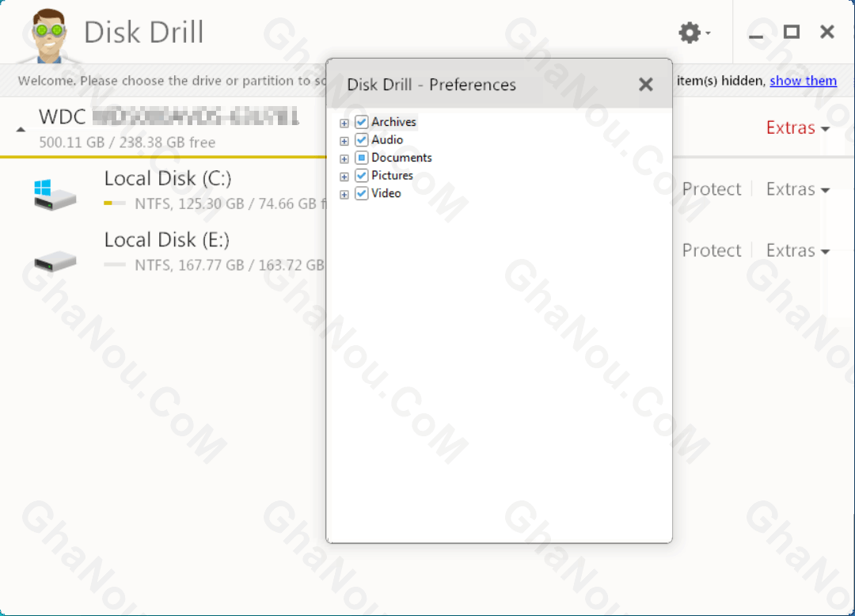Select the Local Disk (E:) drive icon
Image resolution: width=855 pixels, height=616 pixels.
pos(55,260)
